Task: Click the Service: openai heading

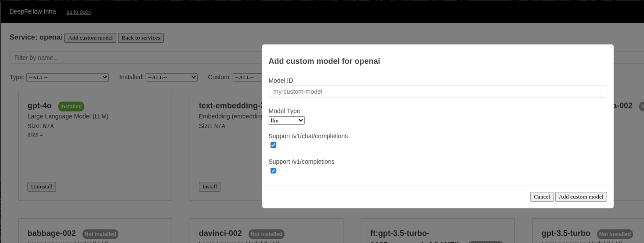Action: pos(36,37)
